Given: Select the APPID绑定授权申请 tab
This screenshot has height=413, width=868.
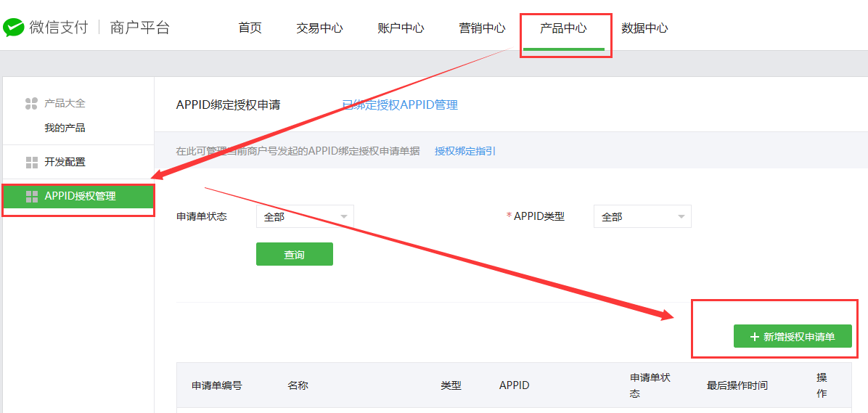Looking at the screenshot, I should [x=228, y=105].
